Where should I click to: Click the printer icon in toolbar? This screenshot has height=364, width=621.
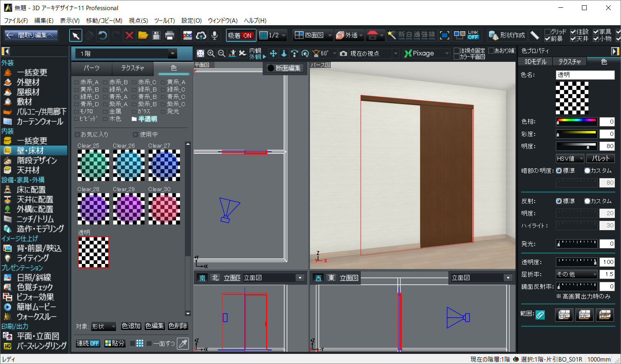(170, 36)
